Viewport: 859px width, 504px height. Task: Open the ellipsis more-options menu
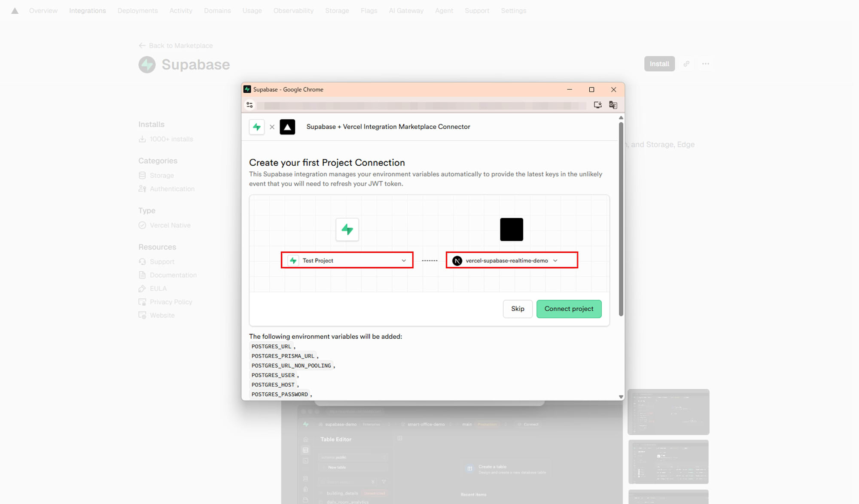(705, 64)
